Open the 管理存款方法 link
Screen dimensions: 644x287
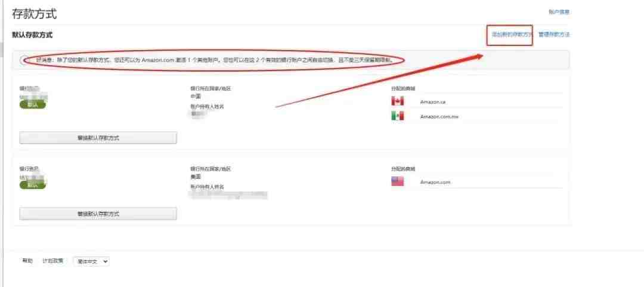tap(553, 35)
